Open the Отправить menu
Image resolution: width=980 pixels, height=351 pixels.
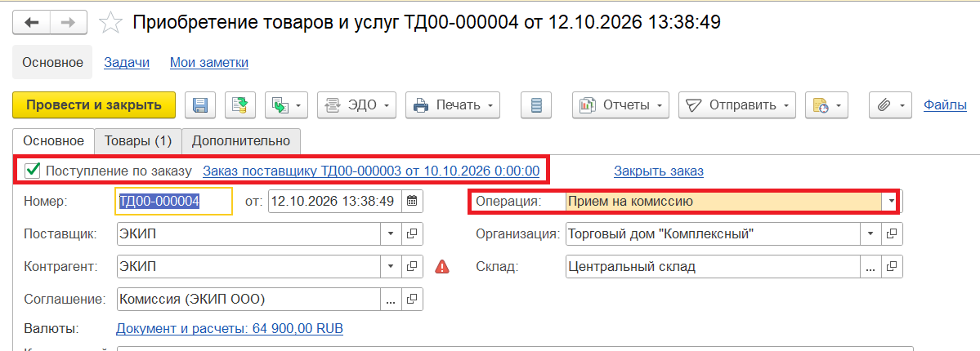(737, 105)
